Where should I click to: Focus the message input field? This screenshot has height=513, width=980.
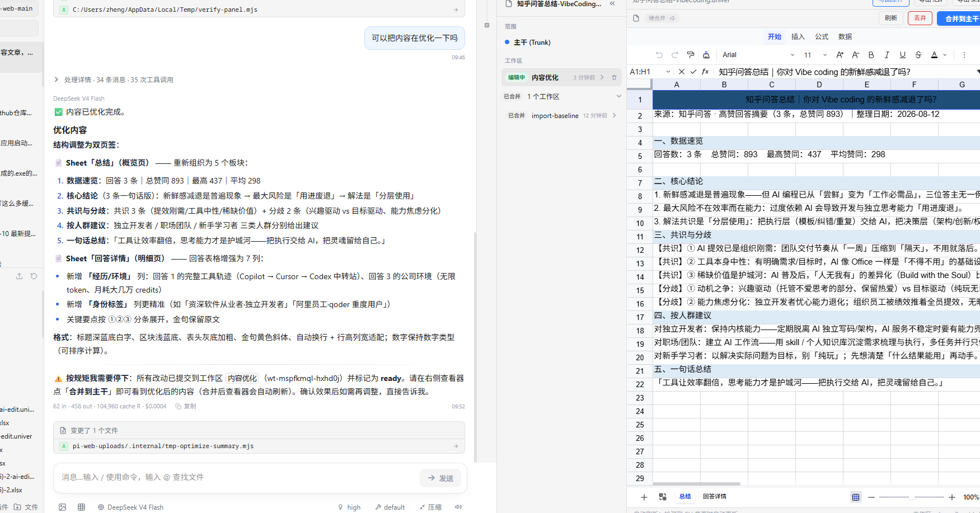pyautogui.click(x=236, y=477)
